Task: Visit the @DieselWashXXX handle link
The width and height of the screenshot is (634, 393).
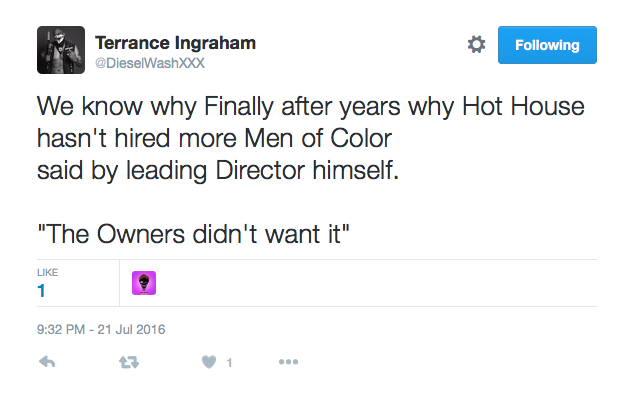Action: pyautogui.click(x=150, y=63)
